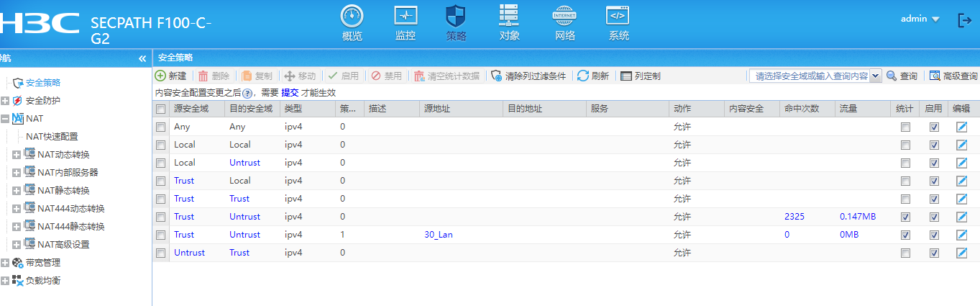Expand the 负载均衡 tree node
The image size is (980, 306).
point(5,281)
